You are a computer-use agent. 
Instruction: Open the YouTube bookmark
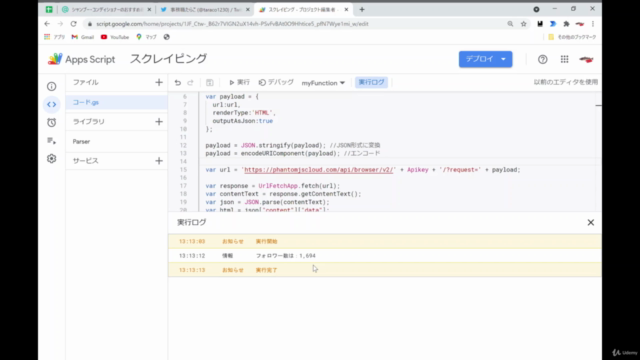click(x=115, y=37)
